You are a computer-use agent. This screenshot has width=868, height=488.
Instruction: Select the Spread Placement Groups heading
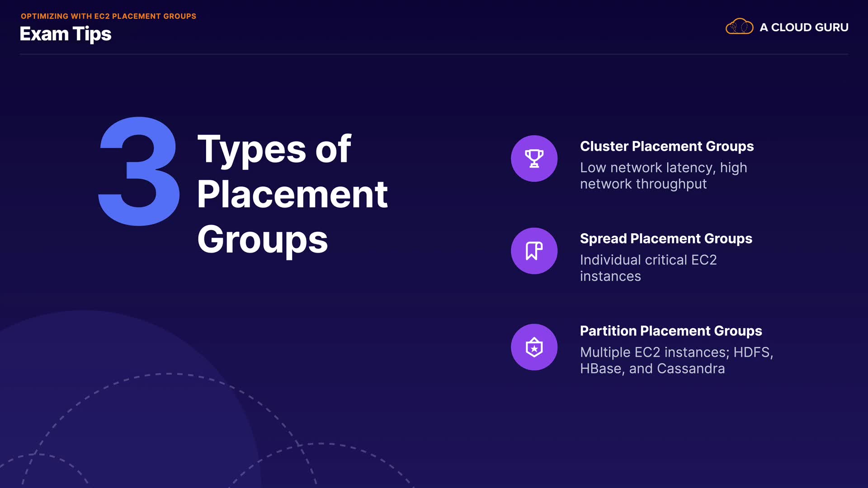click(x=666, y=239)
